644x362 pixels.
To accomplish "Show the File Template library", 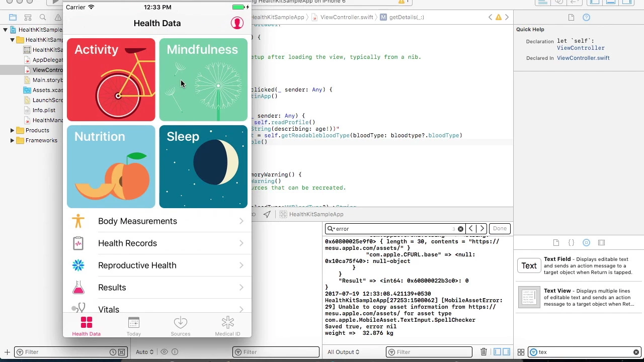I will point(556,243).
